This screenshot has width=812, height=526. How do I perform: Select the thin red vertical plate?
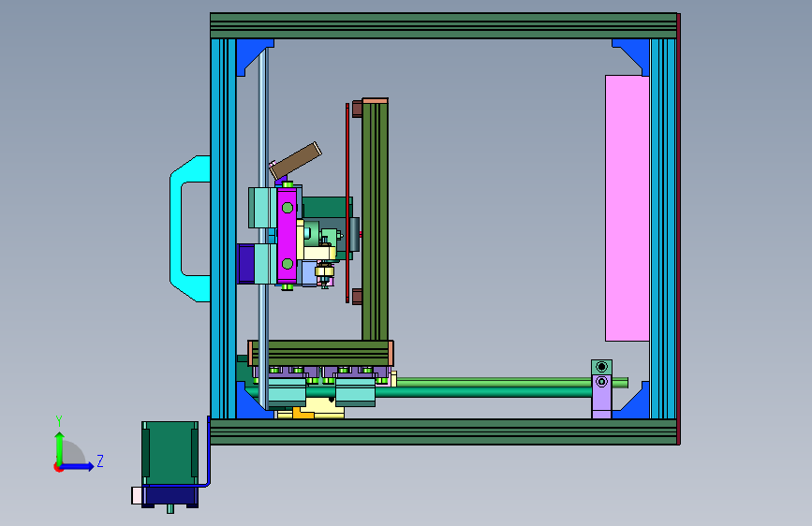tap(347, 202)
